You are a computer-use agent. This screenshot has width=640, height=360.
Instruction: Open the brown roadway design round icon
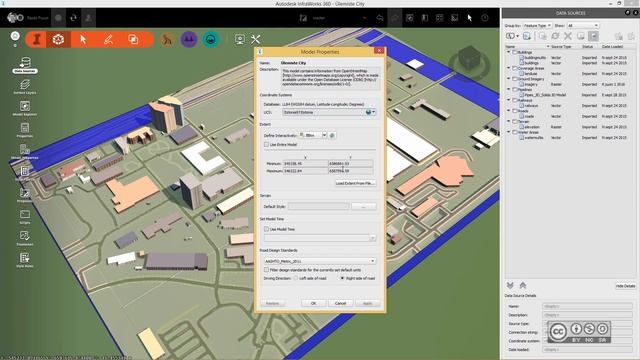point(167,40)
